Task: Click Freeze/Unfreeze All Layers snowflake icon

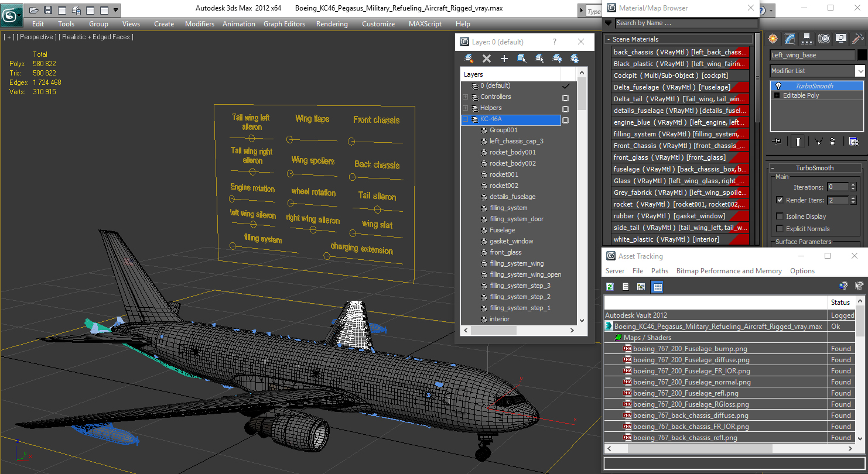Action: point(575,59)
